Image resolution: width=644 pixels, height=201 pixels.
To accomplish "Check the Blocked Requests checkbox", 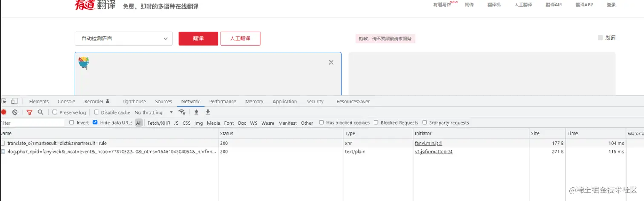I will click(x=376, y=123).
